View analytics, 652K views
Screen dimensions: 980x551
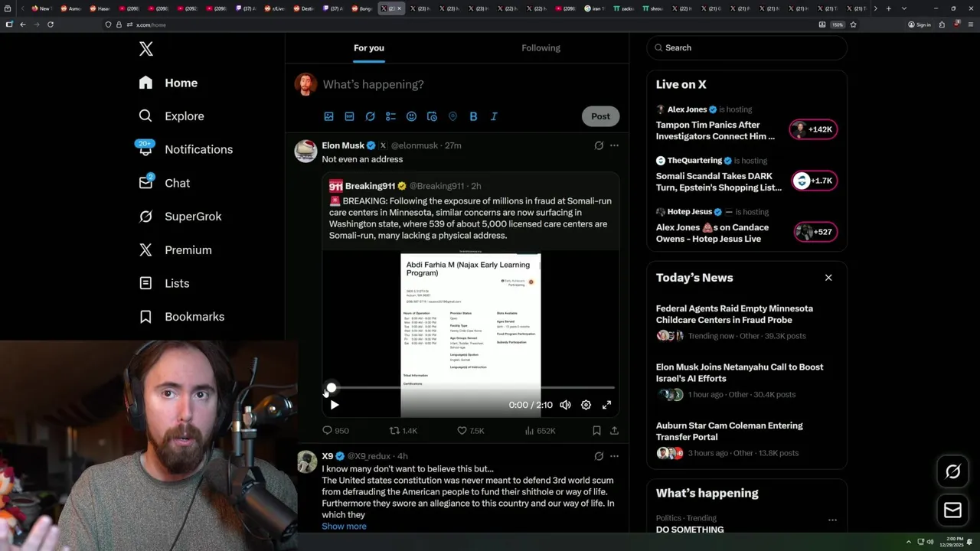(540, 431)
